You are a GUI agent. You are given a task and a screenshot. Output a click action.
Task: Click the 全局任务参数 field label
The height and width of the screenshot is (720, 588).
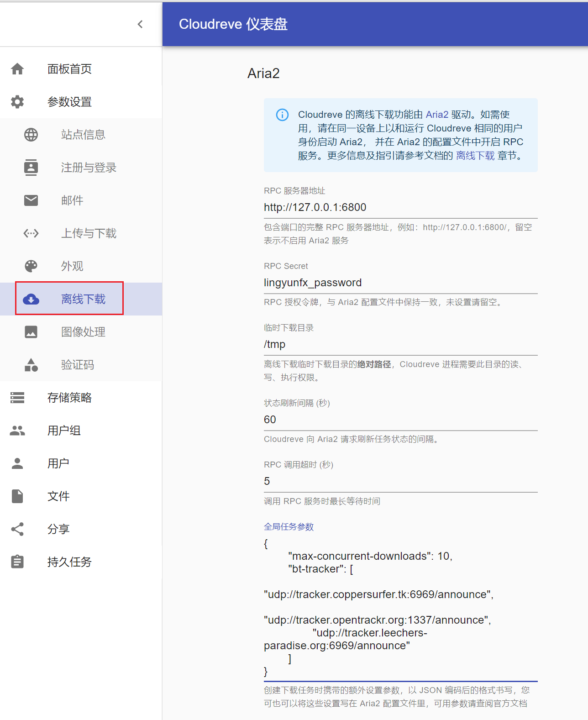(x=289, y=527)
